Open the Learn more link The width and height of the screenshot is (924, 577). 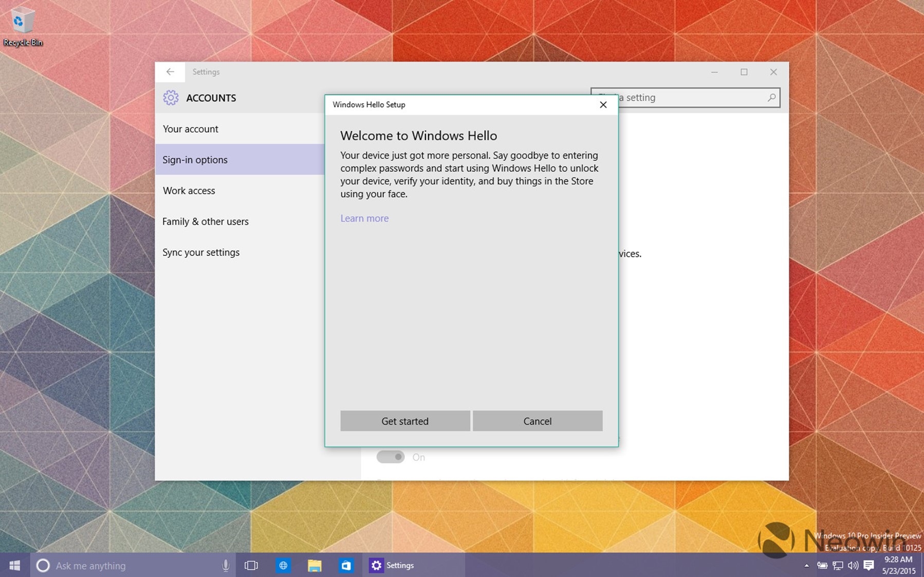(364, 218)
